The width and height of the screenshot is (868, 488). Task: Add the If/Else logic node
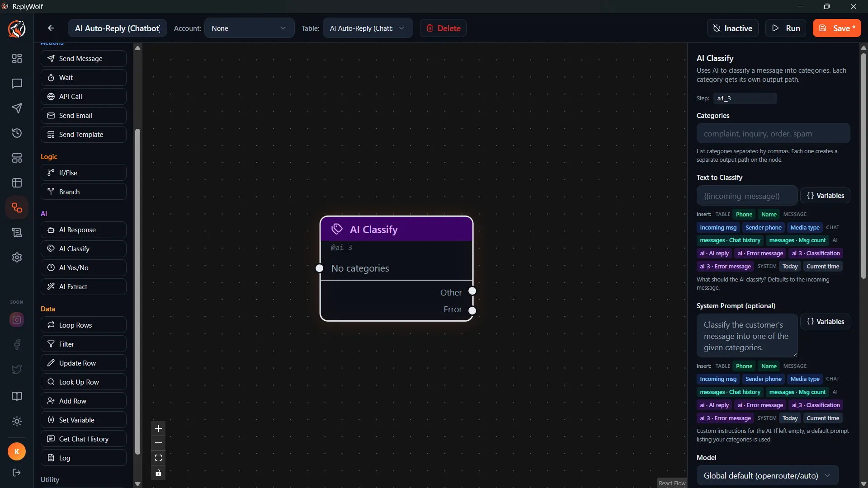point(83,173)
